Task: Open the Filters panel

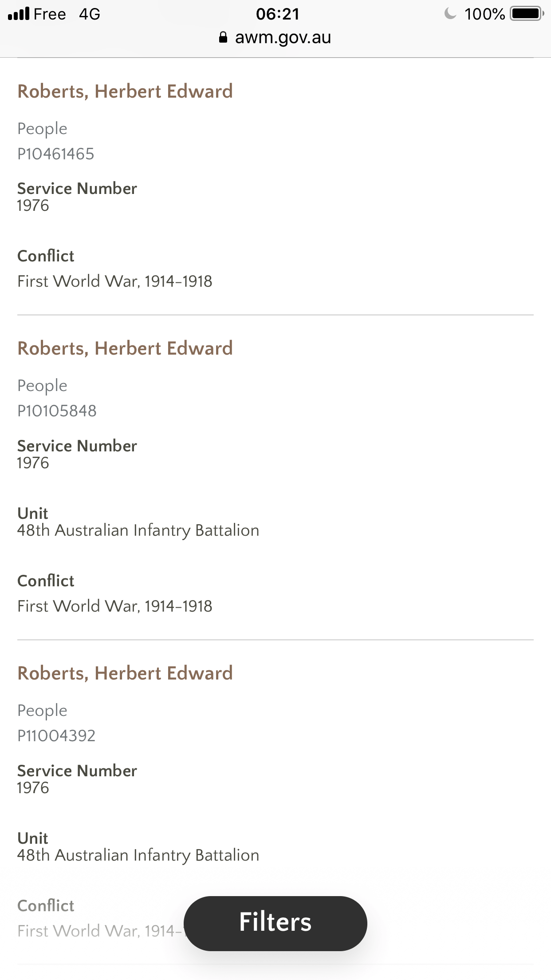Action: (275, 923)
